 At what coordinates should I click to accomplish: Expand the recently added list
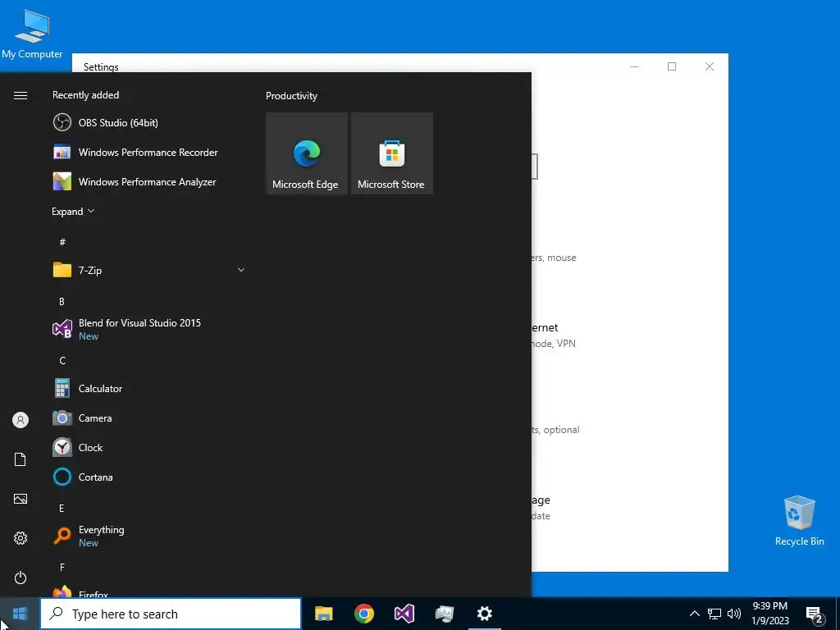coord(73,212)
